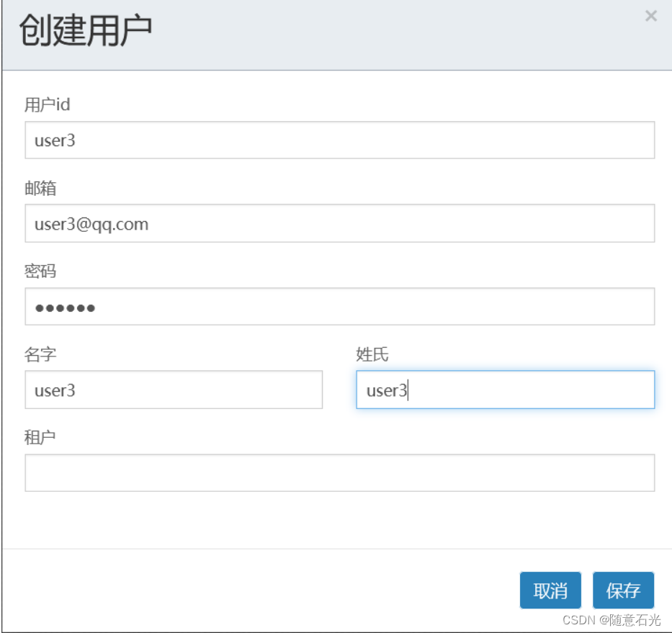Viewport: 672px width, 633px height.
Task: Click the 密码 password field
Action: (x=339, y=307)
